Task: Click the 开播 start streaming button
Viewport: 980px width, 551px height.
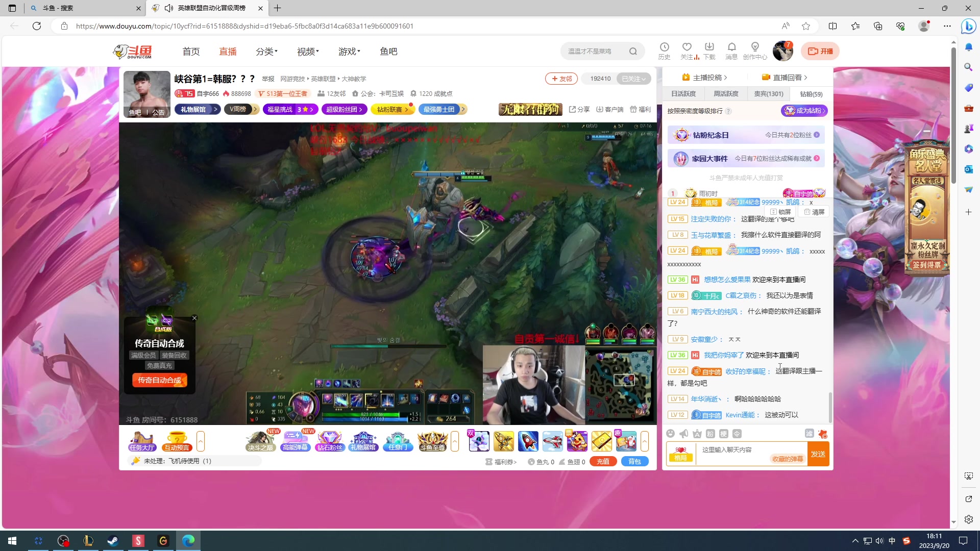Action: coord(820,51)
